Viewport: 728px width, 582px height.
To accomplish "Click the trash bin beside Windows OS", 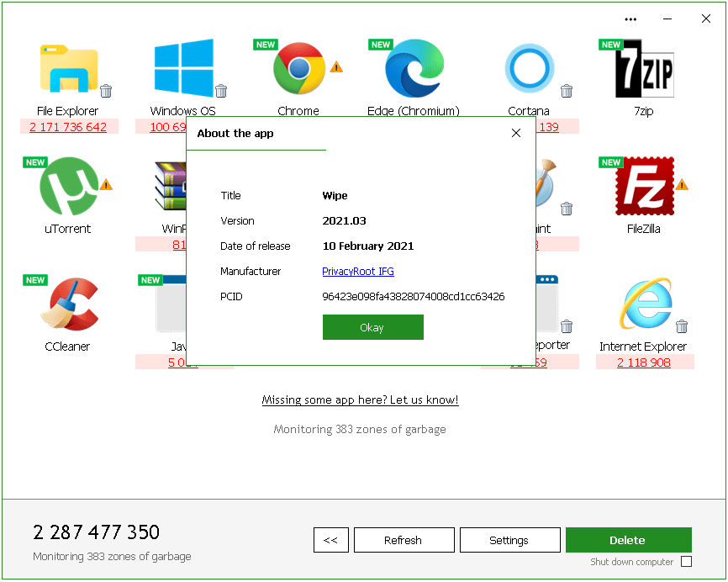I will 221,91.
